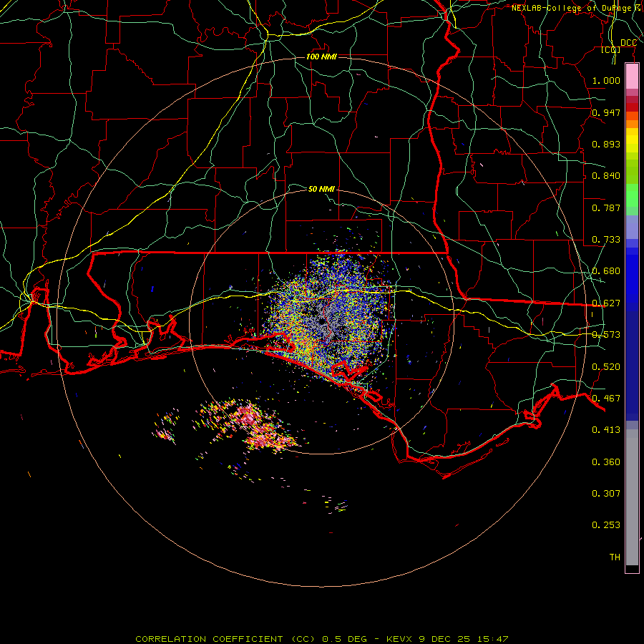Click the 0.893 scale value
Screen dimensions: 644x644
(x=606, y=144)
